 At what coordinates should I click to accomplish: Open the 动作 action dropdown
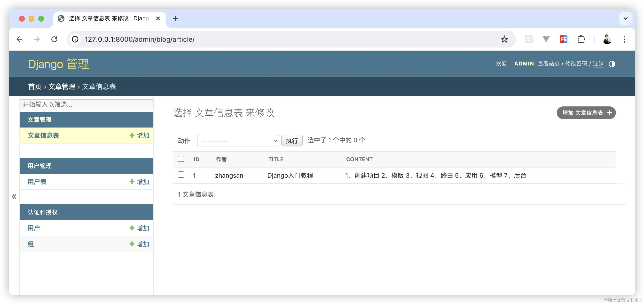[x=238, y=141]
